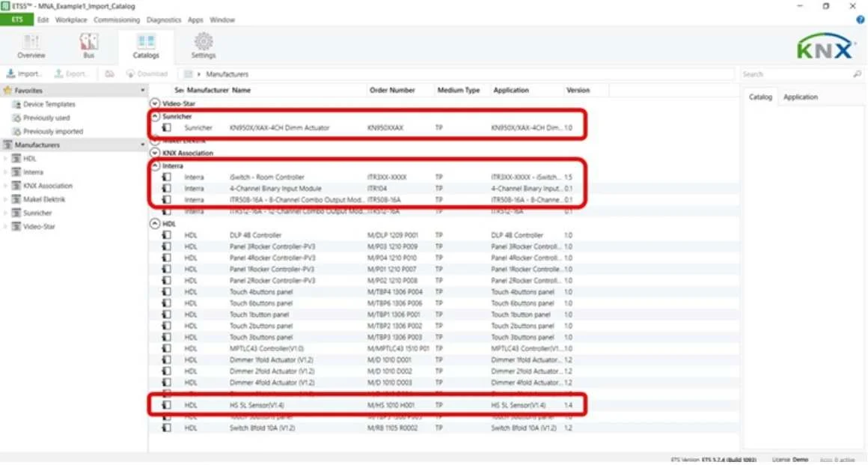Image resolution: width=868 pixels, height=465 pixels.
Task: Expand the Interra tree node
Action: (5, 171)
